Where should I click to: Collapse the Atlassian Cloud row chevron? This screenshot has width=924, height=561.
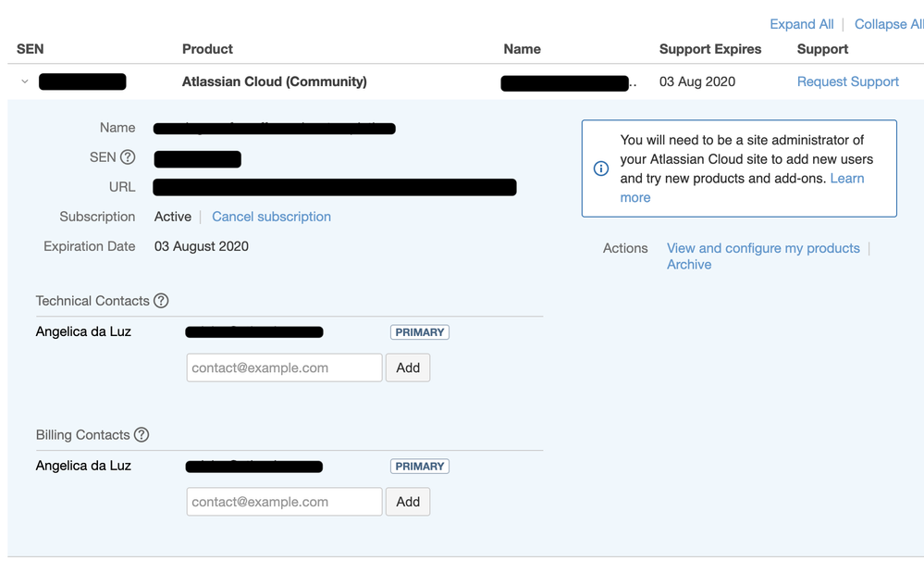[25, 81]
